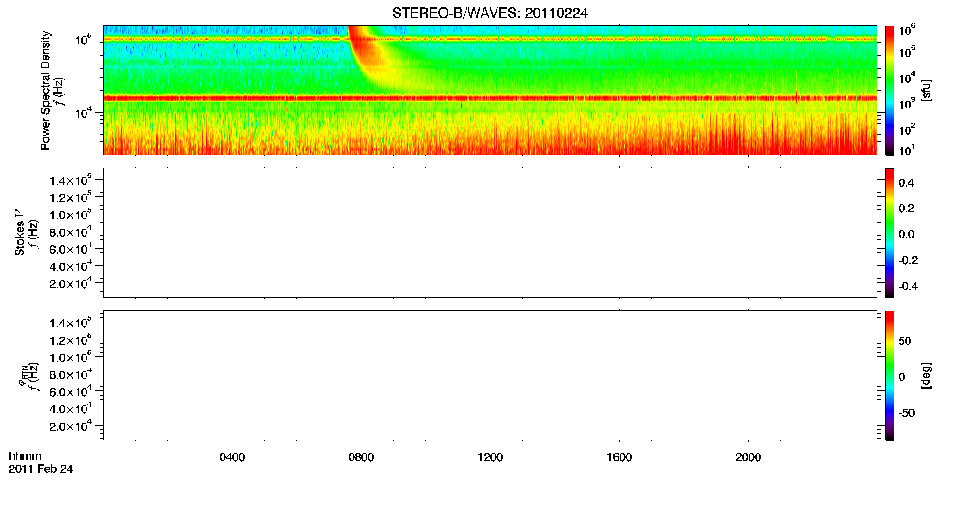This screenshot has height=505, width=980.
Task: Click the 1.4×10^5 tick in Stokes V panel
Action: tap(70, 180)
